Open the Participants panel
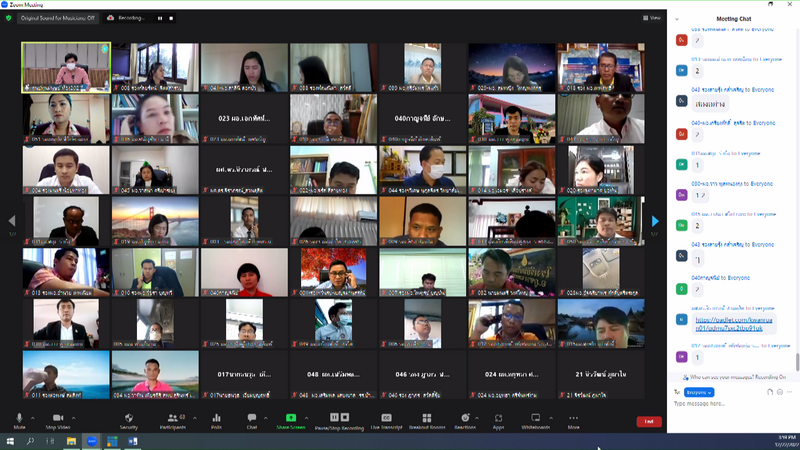 173,420
